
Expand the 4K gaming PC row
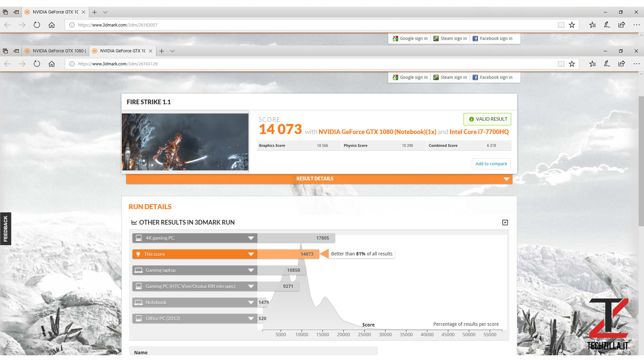[251, 238]
